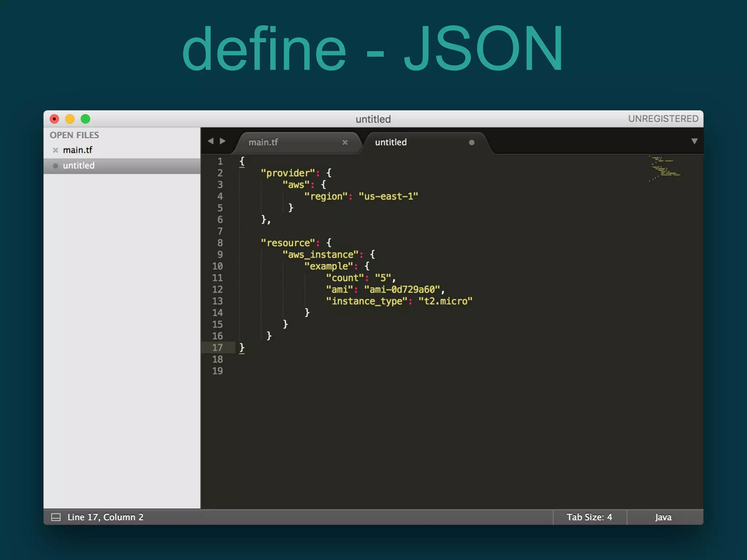Click the green zoom window button
747x560 pixels.
[85, 119]
